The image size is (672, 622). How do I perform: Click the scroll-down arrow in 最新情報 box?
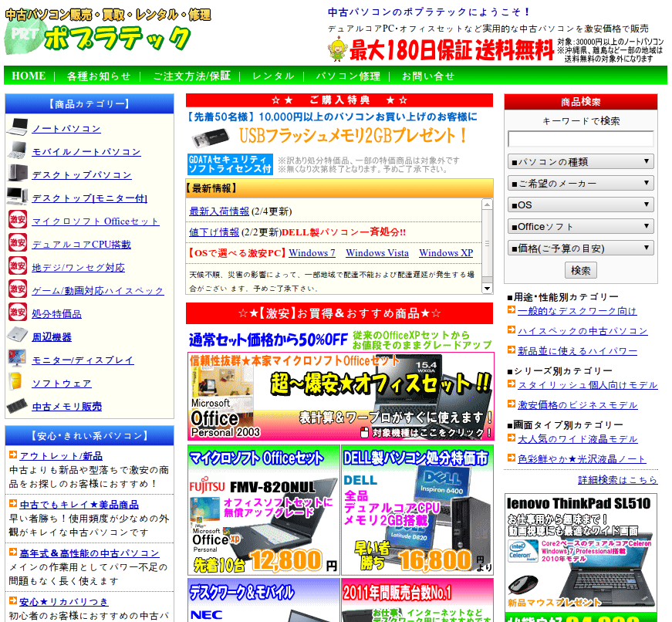(x=487, y=288)
